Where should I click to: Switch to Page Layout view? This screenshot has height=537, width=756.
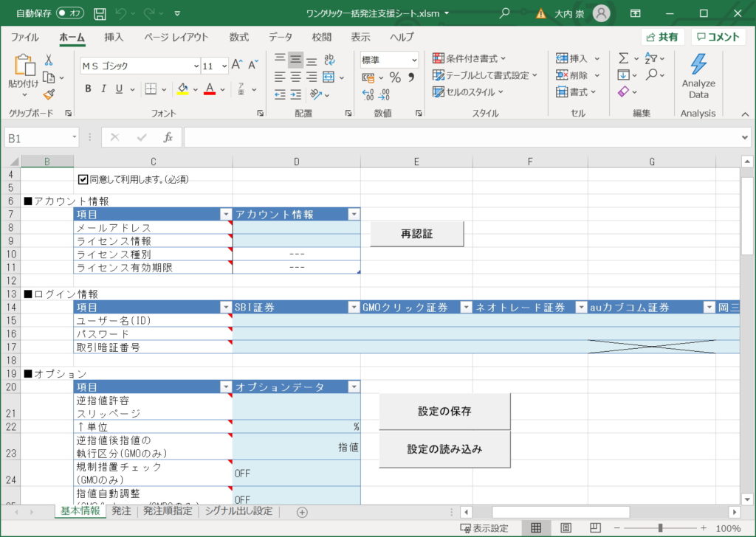pos(566,528)
